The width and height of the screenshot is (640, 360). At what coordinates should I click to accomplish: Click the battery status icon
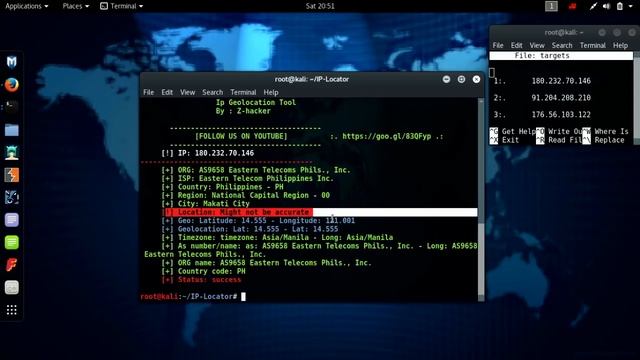[x=620, y=6]
